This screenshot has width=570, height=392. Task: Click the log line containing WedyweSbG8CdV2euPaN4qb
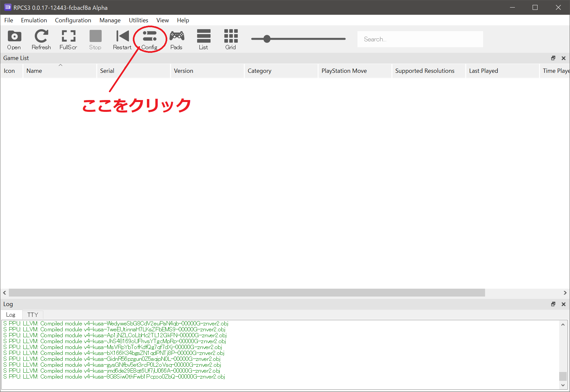116,323
